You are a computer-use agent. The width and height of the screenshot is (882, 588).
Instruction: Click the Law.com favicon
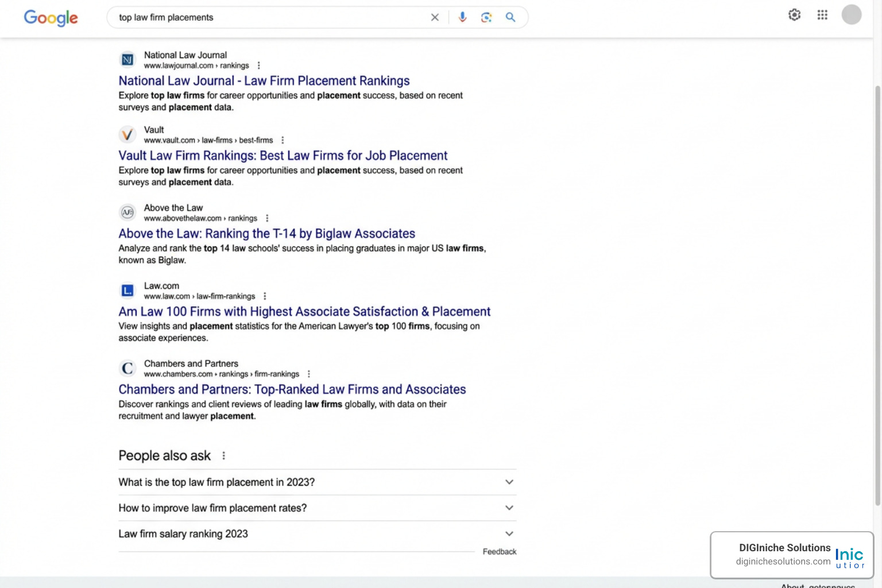[x=127, y=291]
